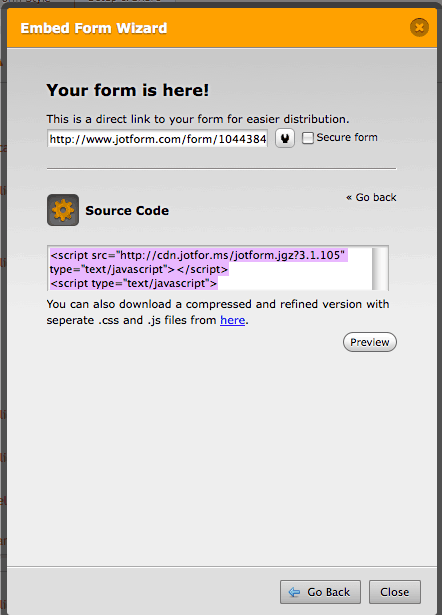Click the Preview button
Image resolution: width=442 pixels, height=615 pixels.
coord(370,342)
